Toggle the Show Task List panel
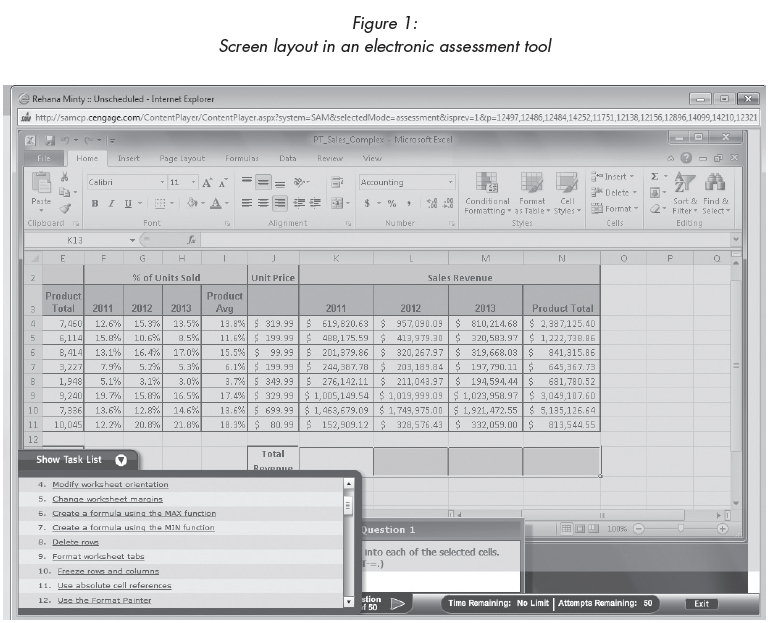The height and width of the screenshot is (623, 775). pos(121,460)
